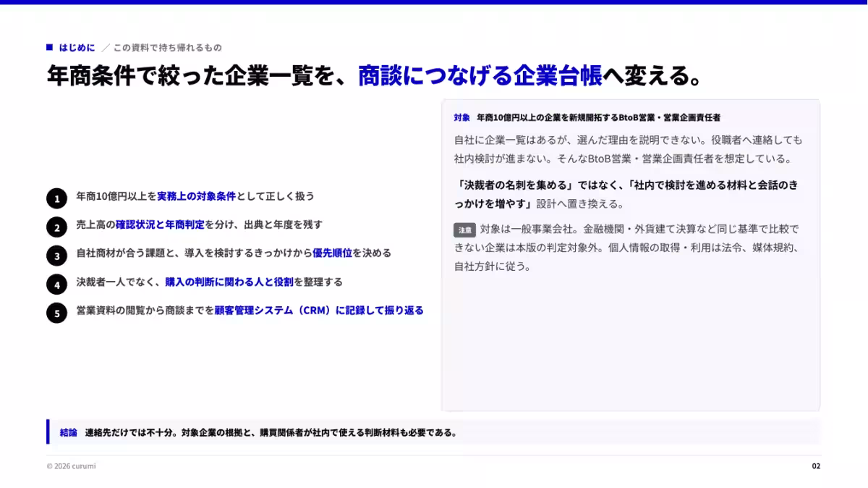Select the はじめに section label

pos(77,48)
